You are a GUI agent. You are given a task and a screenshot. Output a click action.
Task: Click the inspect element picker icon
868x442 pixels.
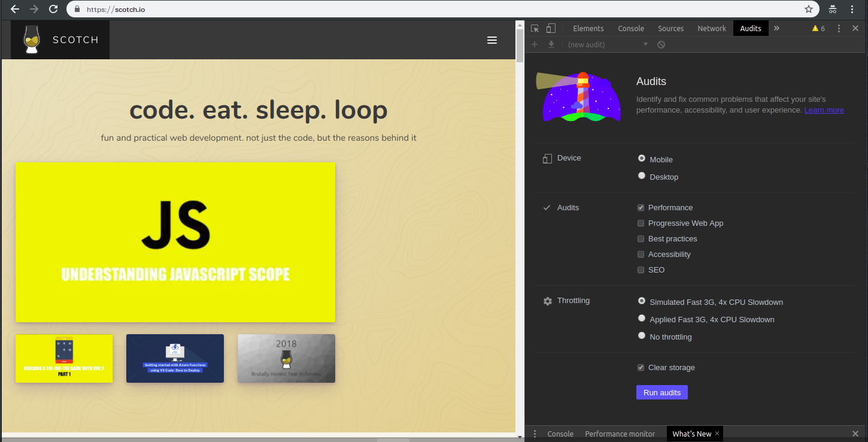(x=535, y=28)
